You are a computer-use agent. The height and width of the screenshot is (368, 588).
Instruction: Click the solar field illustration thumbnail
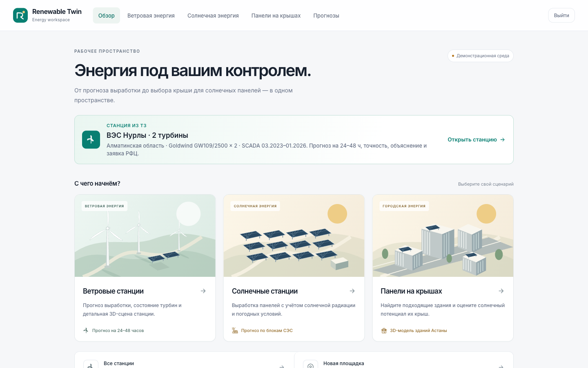pos(294,236)
